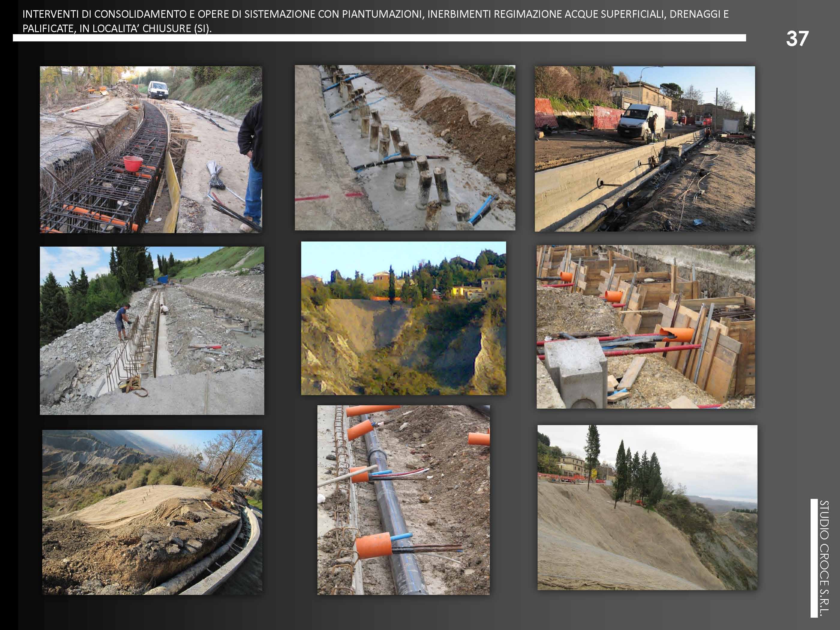Image resolution: width=840 pixels, height=630 pixels.
Task: Open the photo of worker tying rebar on slope
Action: [x=152, y=330]
